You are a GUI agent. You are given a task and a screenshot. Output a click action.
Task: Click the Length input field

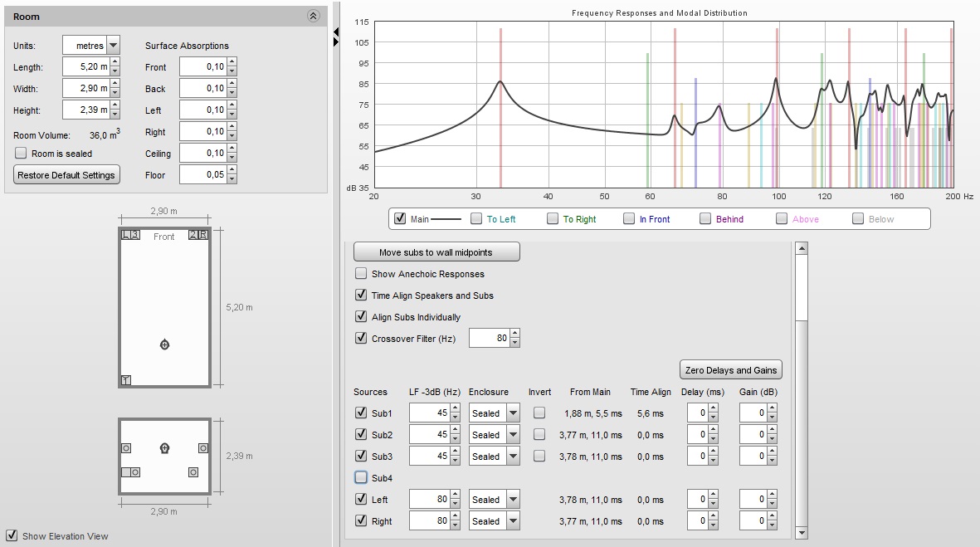coord(86,66)
